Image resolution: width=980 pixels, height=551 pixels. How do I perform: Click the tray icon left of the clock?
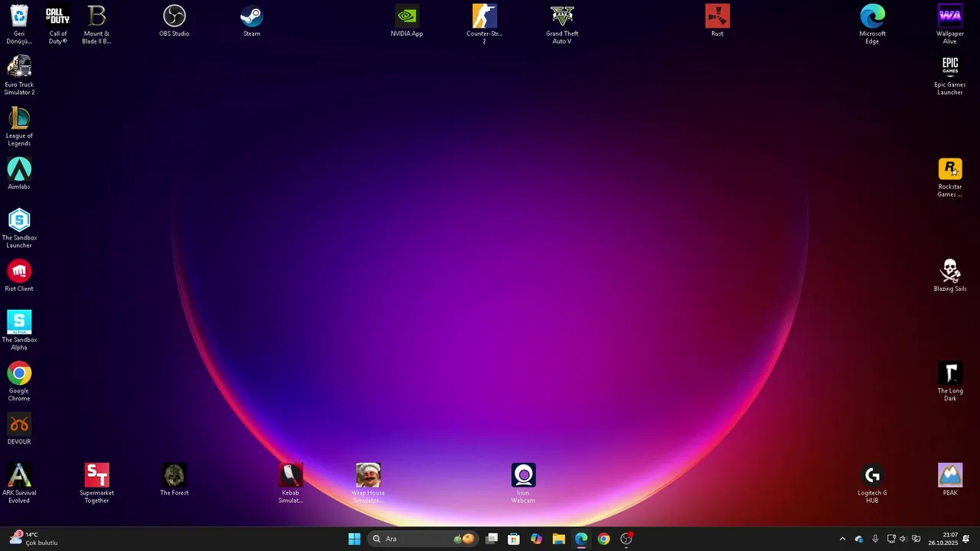916,539
